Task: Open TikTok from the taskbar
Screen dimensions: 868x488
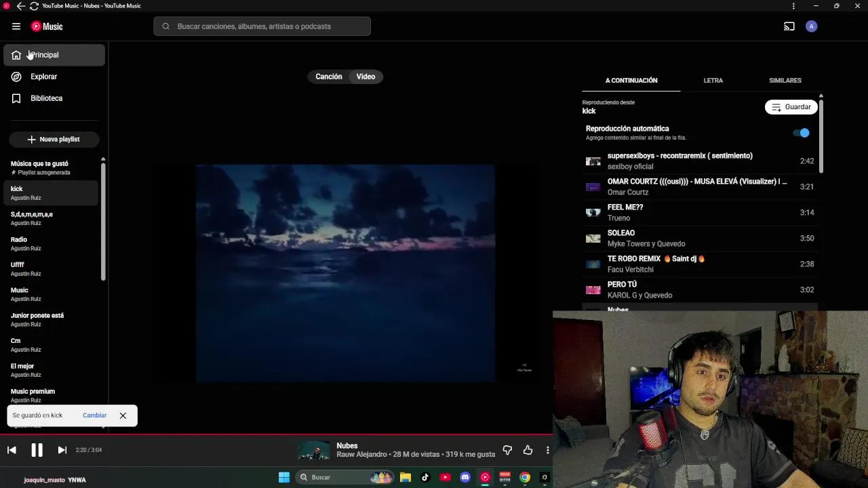Action: pos(425,477)
